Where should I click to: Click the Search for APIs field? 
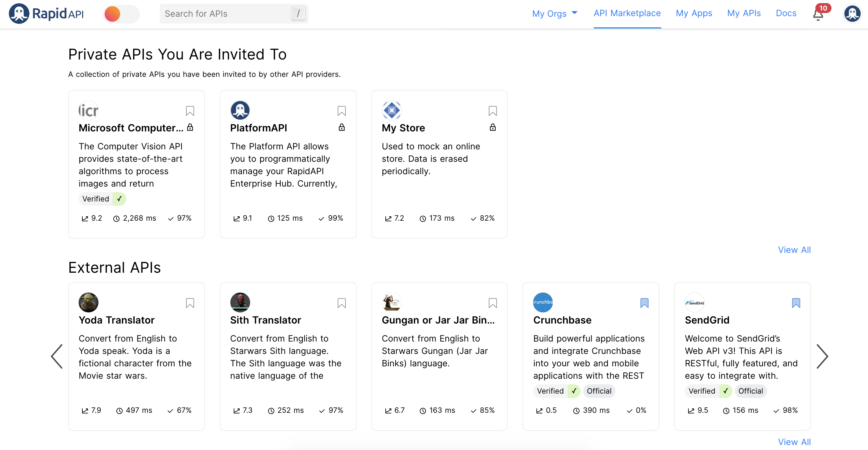pos(226,14)
